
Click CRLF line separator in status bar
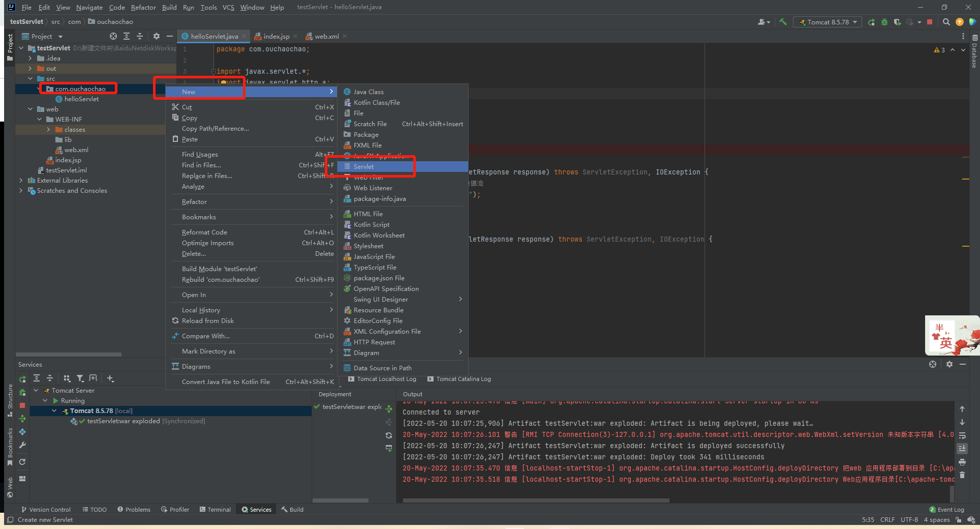887,519
